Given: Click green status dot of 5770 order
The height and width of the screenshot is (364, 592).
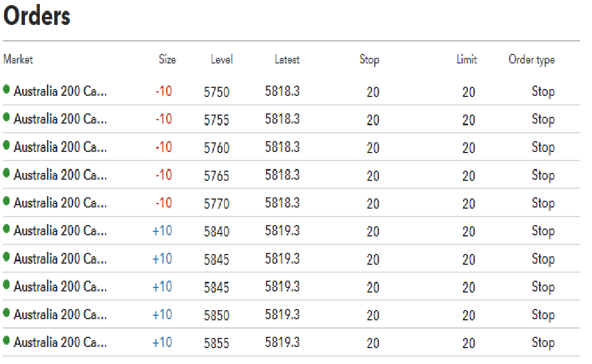Looking at the screenshot, I should pos(6,201).
